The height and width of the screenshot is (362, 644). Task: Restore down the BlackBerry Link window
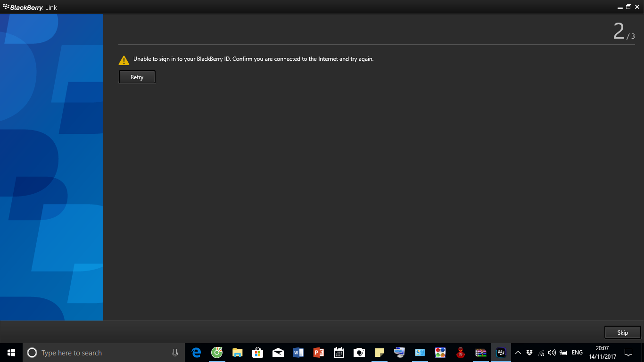coord(628,7)
